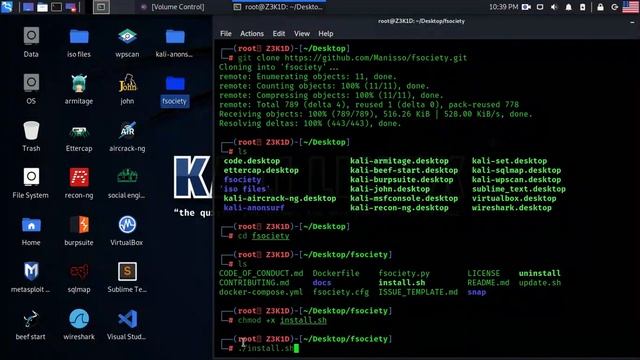Launch the aircrack-ng desktop icon
The width and height of the screenshot is (640, 360).
127,136
